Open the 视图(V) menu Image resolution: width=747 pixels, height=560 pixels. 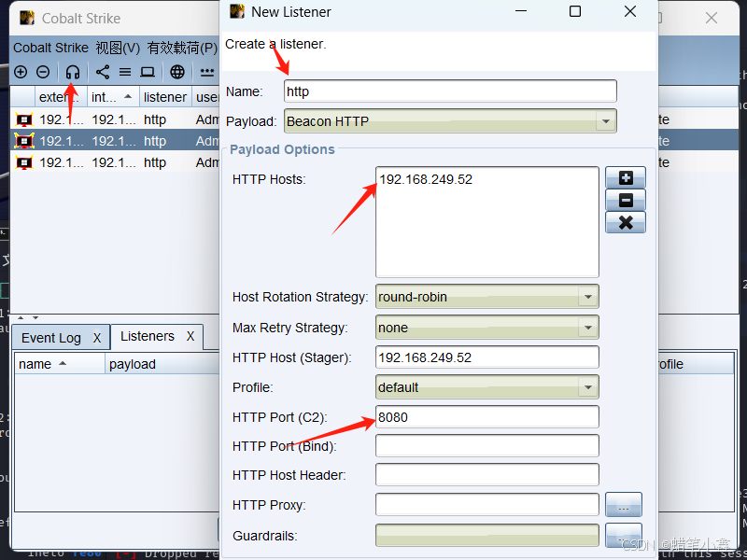(x=118, y=49)
